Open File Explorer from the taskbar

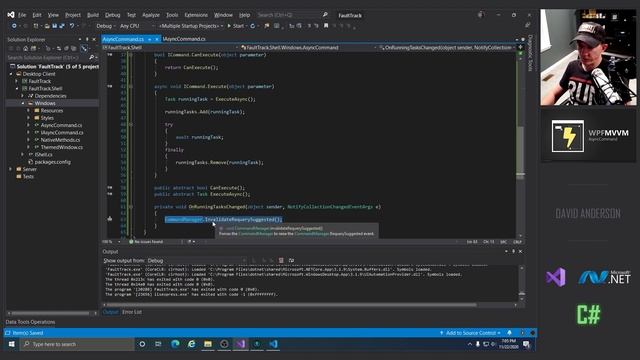[x=208, y=344]
